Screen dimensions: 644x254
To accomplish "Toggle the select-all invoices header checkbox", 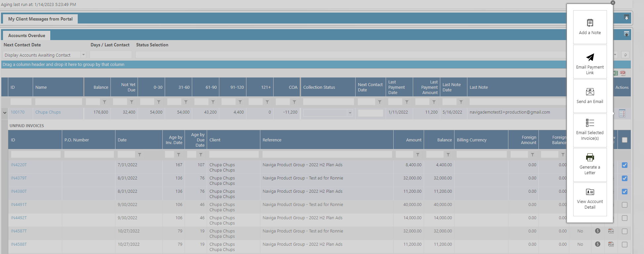I will 624,140.
